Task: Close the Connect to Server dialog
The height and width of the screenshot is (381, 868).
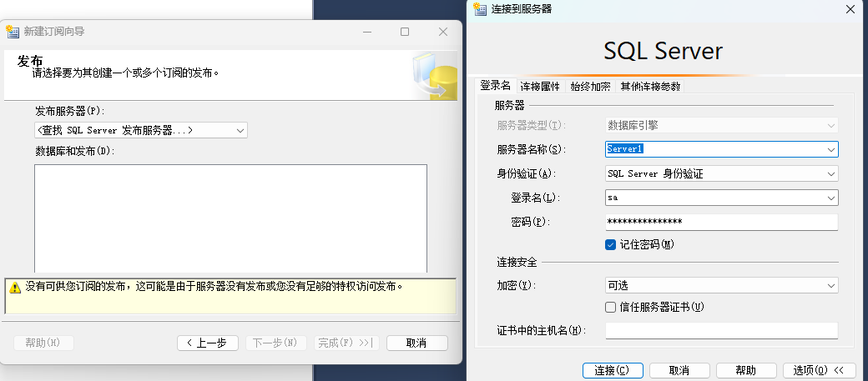Action: (x=850, y=9)
